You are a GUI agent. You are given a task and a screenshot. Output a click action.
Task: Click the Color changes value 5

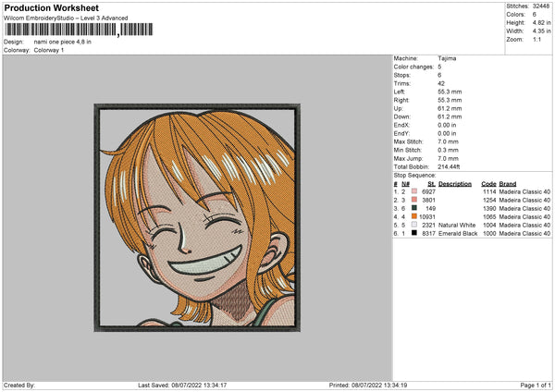[439, 67]
